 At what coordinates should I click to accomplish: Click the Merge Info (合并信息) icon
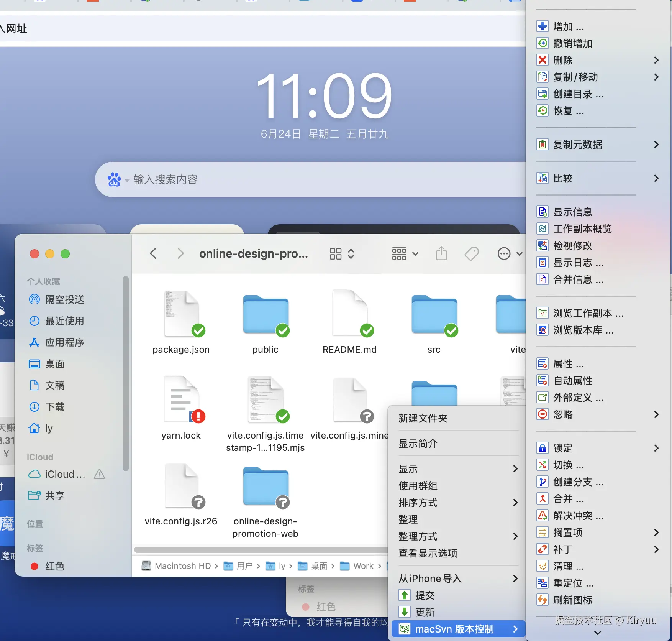tap(543, 279)
